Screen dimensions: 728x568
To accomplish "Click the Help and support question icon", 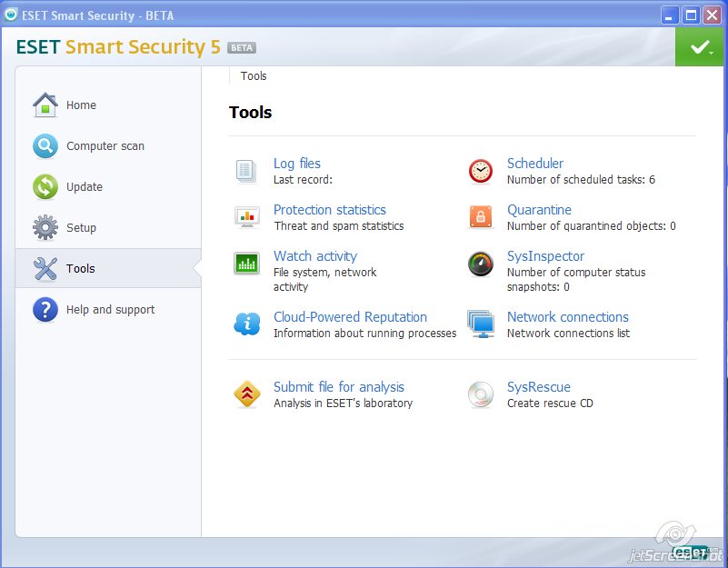I will point(45,309).
